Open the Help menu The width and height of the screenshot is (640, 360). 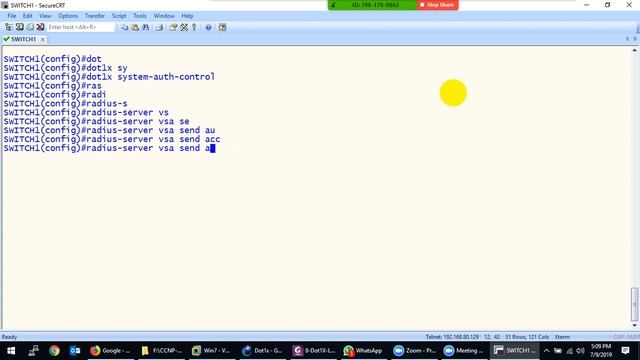[187, 16]
